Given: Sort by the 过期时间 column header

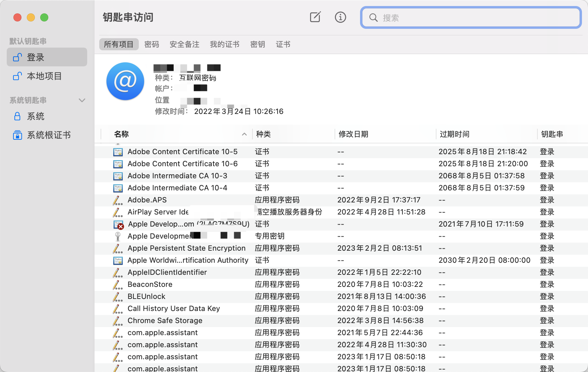Looking at the screenshot, I should 455,134.
